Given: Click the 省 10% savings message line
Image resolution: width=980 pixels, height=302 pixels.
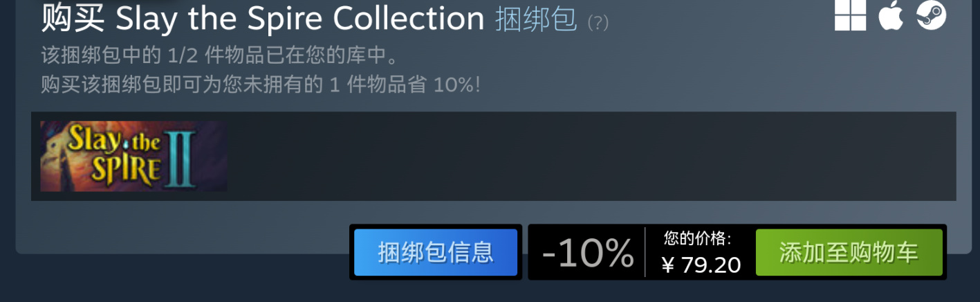Looking at the screenshot, I should (260, 85).
